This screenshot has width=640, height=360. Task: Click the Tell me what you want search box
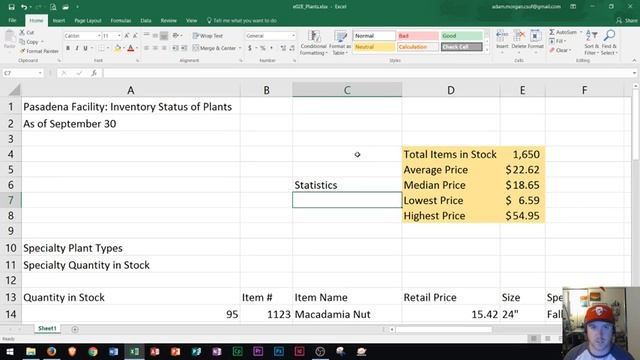[242, 20]
